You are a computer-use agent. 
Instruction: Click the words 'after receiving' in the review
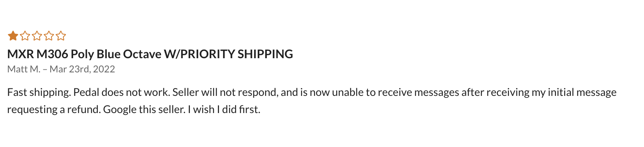tap(495, 92)
